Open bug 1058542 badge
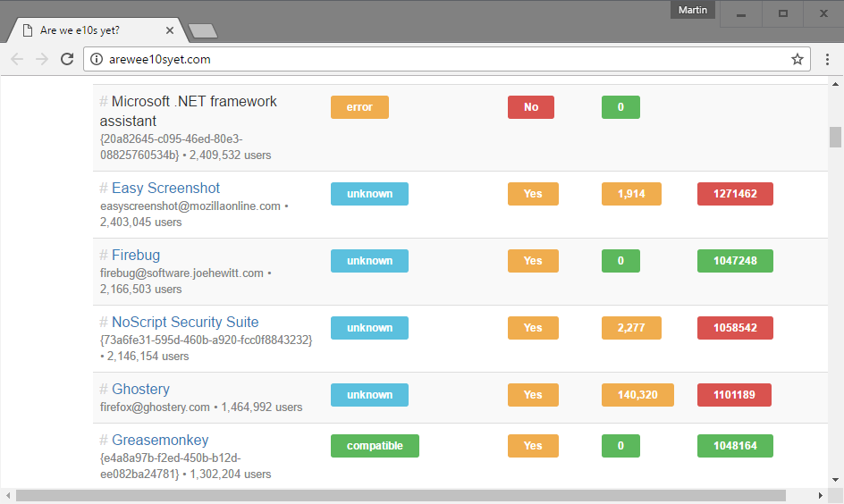Viewport: 844px width, 504px height. 735,328
